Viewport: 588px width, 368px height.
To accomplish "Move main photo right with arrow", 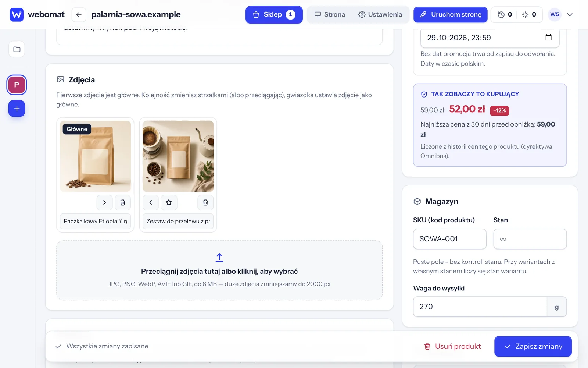I will [x=104, y=202].
